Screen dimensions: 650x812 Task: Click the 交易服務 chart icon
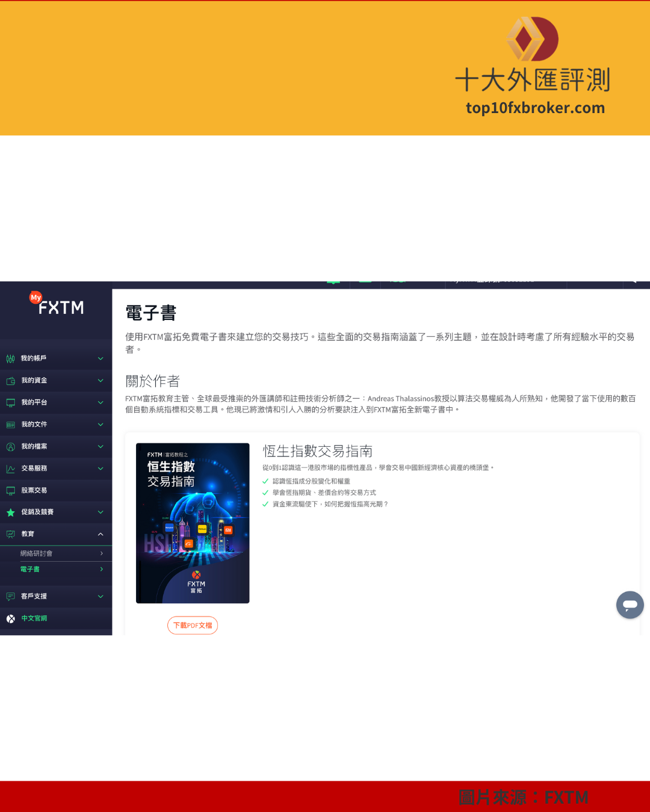[10, 469]
